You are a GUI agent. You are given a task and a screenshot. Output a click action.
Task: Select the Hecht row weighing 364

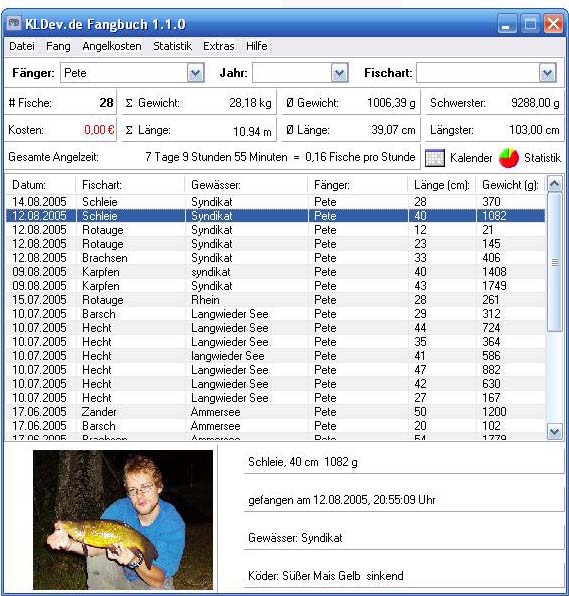click(276, 342)
